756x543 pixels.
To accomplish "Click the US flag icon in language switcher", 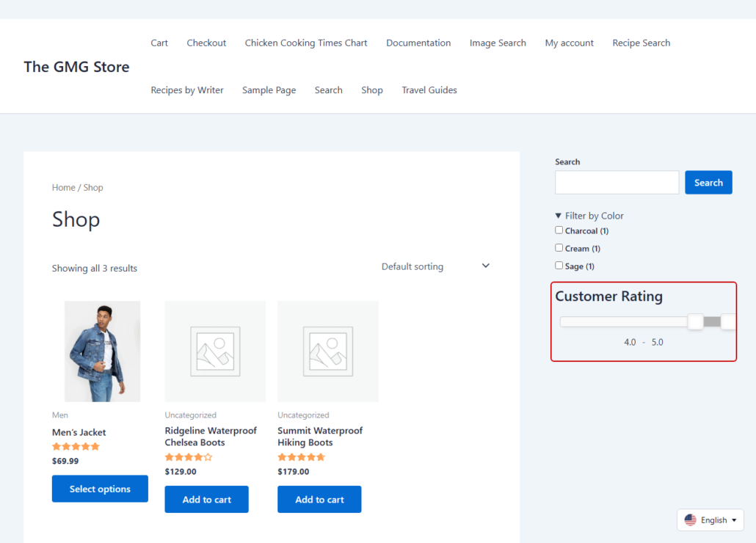I will click(x=691, y=520).
